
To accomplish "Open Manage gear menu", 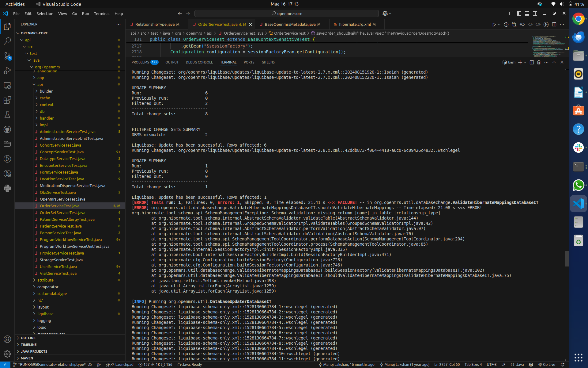I will click(7, 354).
